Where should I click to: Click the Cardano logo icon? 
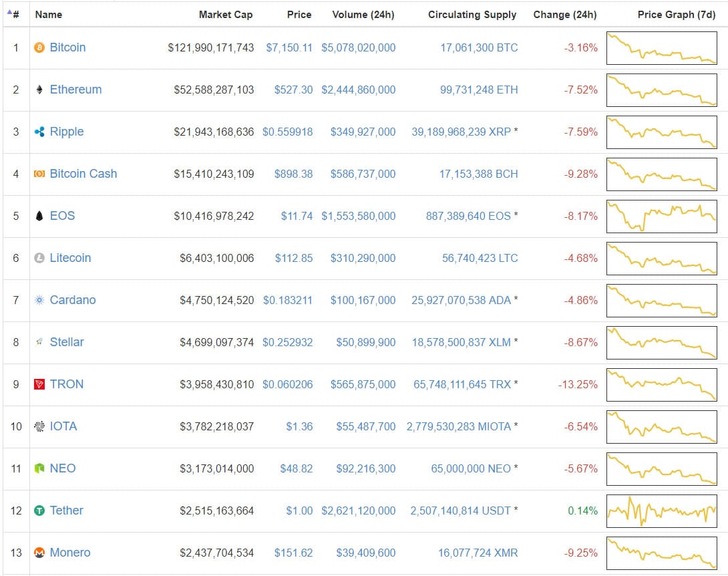pyautogui.click(x=39, y=300)
